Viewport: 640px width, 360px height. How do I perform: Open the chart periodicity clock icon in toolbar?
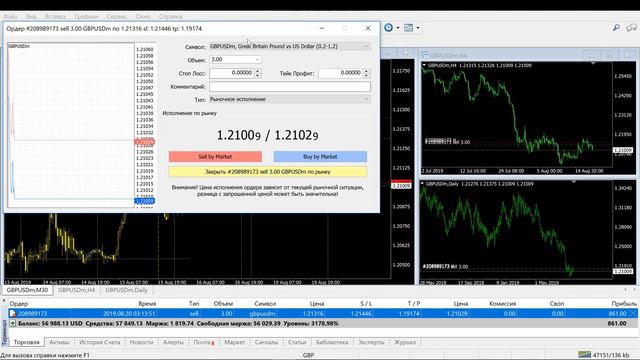click(x=389, y=27)
